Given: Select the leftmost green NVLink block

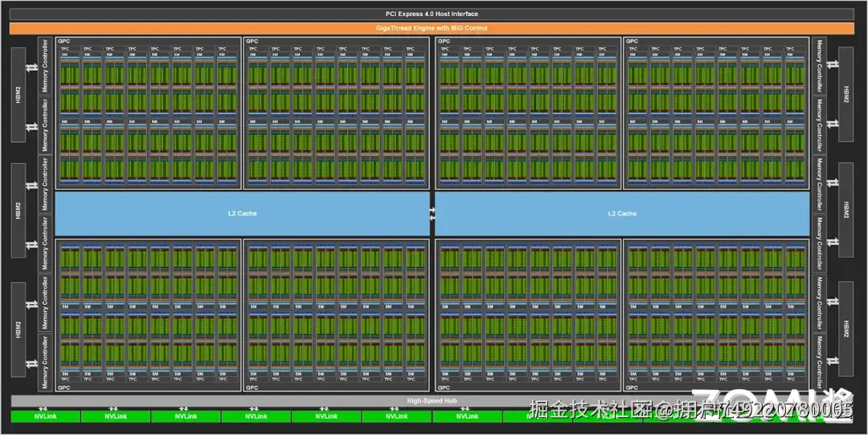Looking at the screenshot, I should [x=45, y=417].
